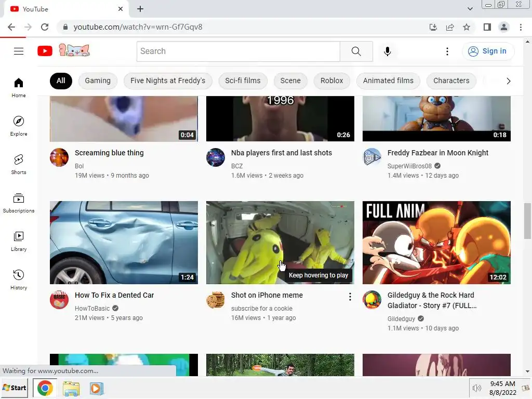The image size is (532, 399).
Task: Open Subscriptions in sidebar
Action: (19, 203)
